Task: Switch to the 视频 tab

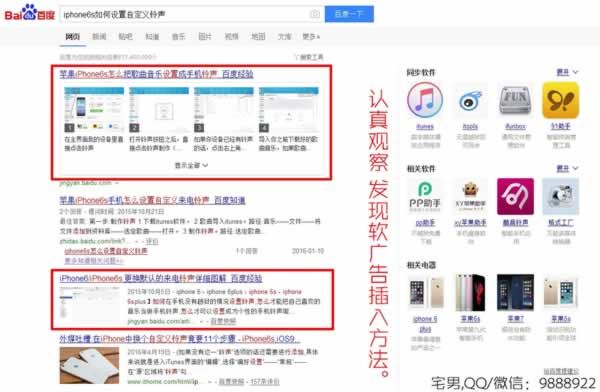Action: (x=232, y=36)
